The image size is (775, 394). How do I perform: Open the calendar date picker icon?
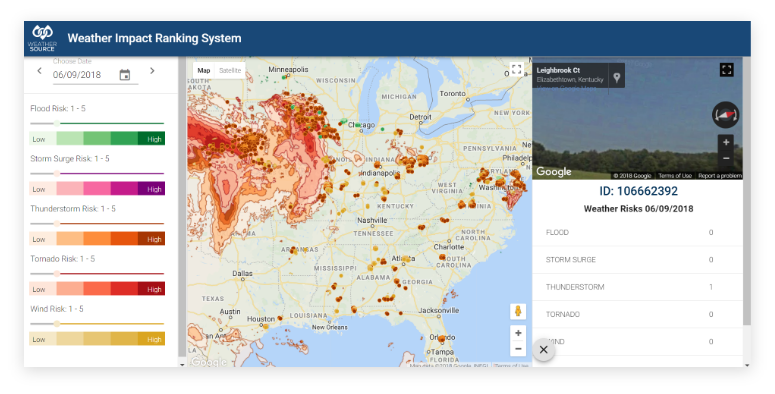click(x=125, y=75)
